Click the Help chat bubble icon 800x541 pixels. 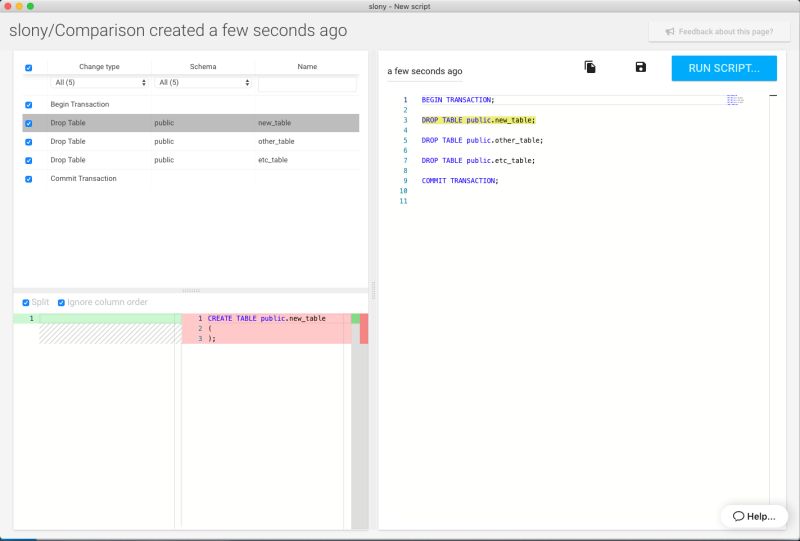click(x=738, y=516)
